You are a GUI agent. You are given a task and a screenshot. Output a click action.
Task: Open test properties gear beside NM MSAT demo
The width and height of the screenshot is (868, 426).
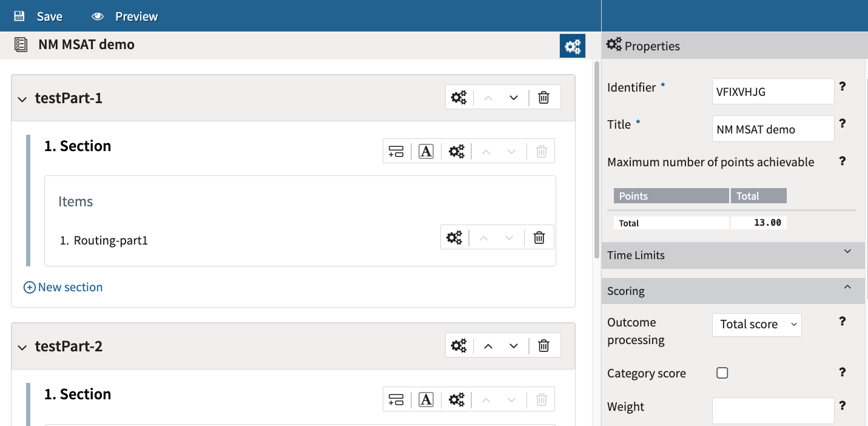coord(572,46)
